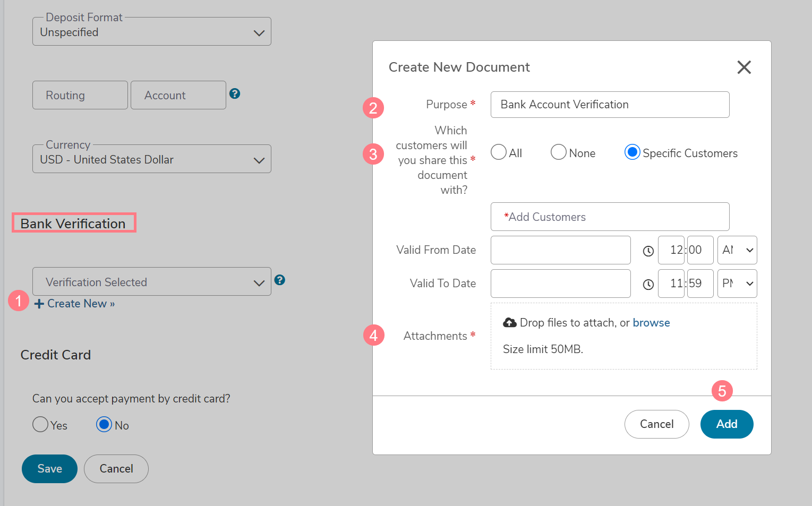
Task: Open the Deposit Format dropdown
Action: (x=152, y=32)
